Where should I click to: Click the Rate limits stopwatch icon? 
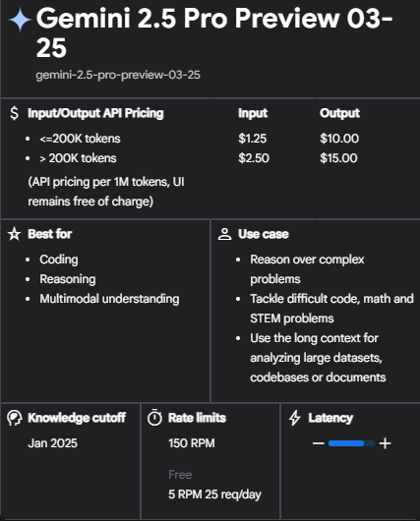(154, 418)
